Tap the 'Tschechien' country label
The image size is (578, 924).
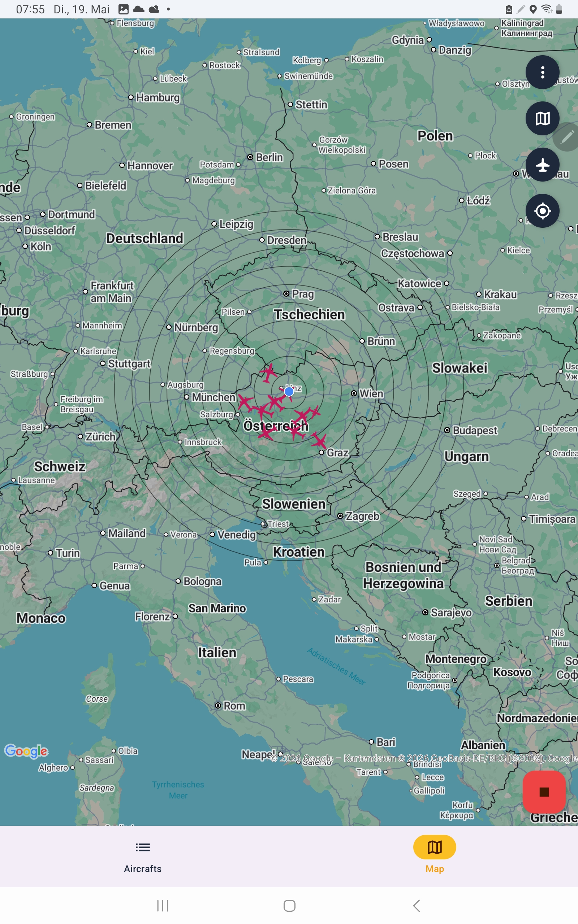309,314
